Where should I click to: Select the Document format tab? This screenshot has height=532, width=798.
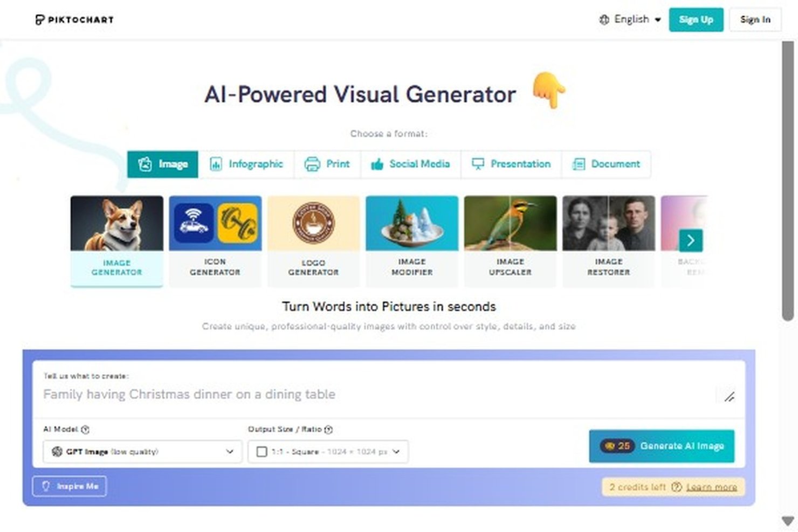pos(606,164)
